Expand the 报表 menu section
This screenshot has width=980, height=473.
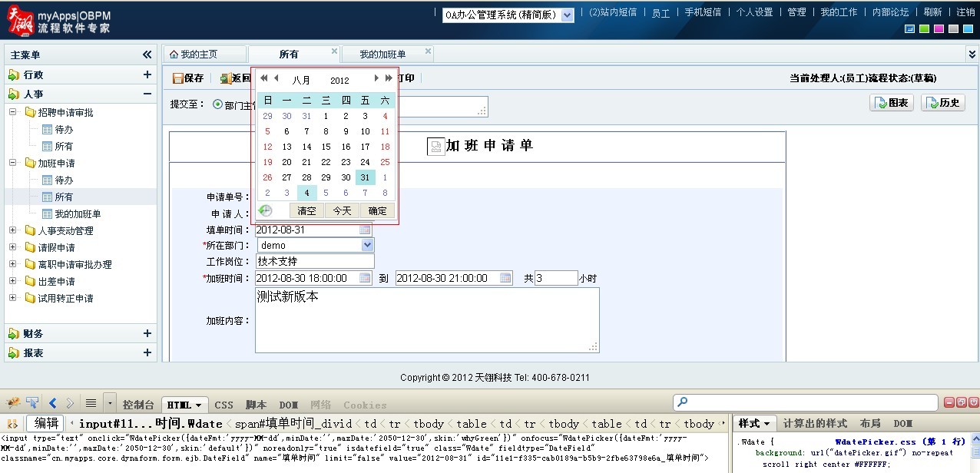coord(147,352)
